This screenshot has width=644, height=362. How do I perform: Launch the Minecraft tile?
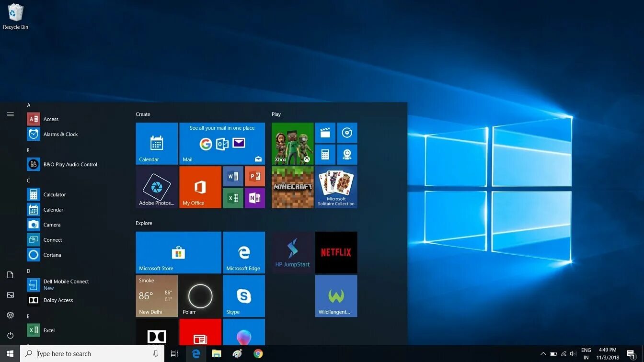point(293,187)
